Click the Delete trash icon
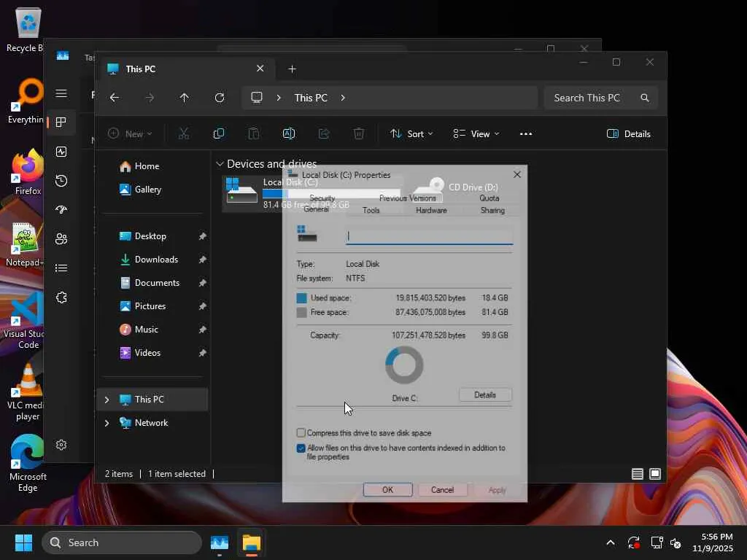Image resolution: width=747 pixels, height=560 pixels. 359,134
